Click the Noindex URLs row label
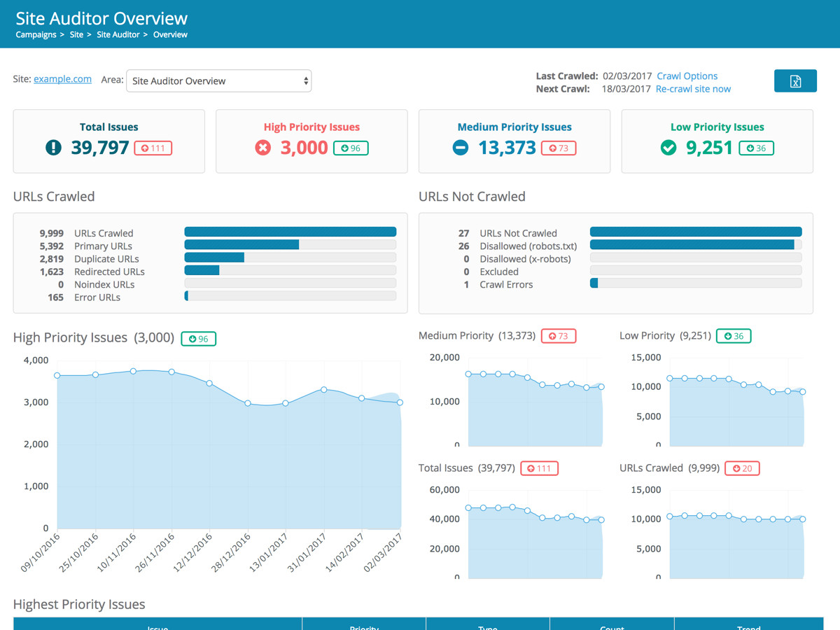This screenshot has height=630, width=840. [x=104, y=285]
